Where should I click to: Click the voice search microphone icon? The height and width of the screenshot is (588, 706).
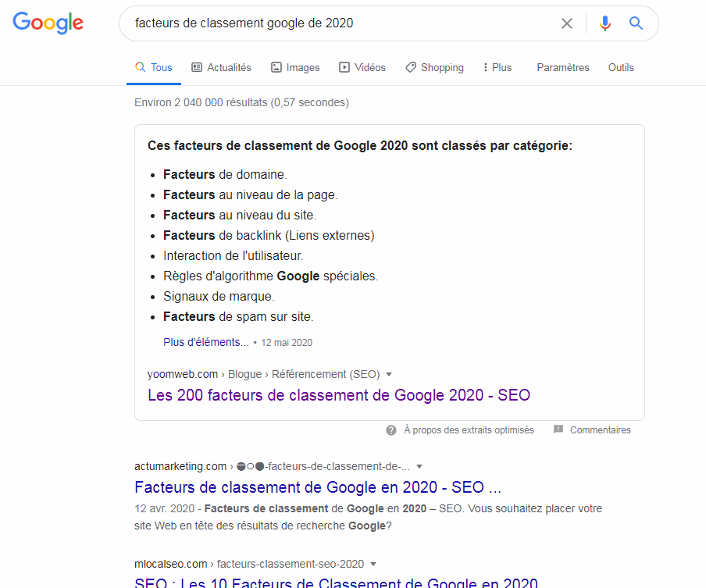(x=604, y=23)
